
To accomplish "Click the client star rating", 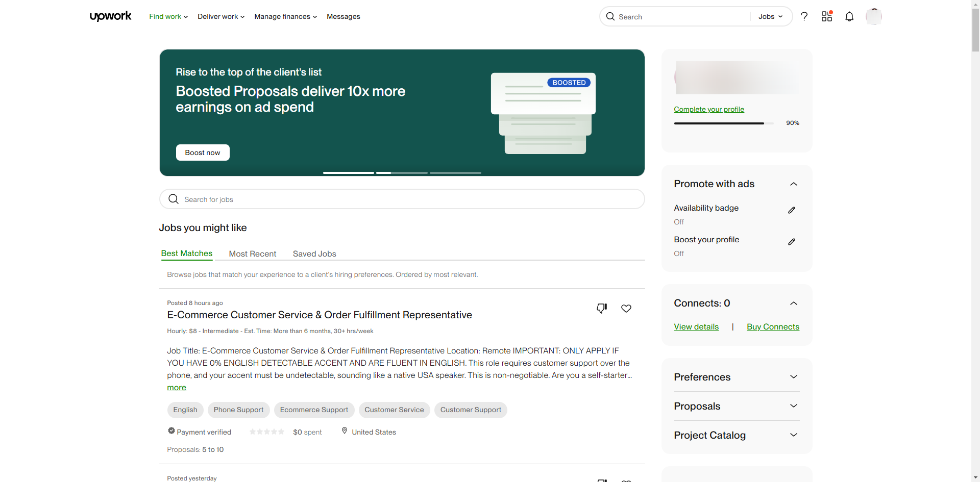I will click(x=267, y=432).
